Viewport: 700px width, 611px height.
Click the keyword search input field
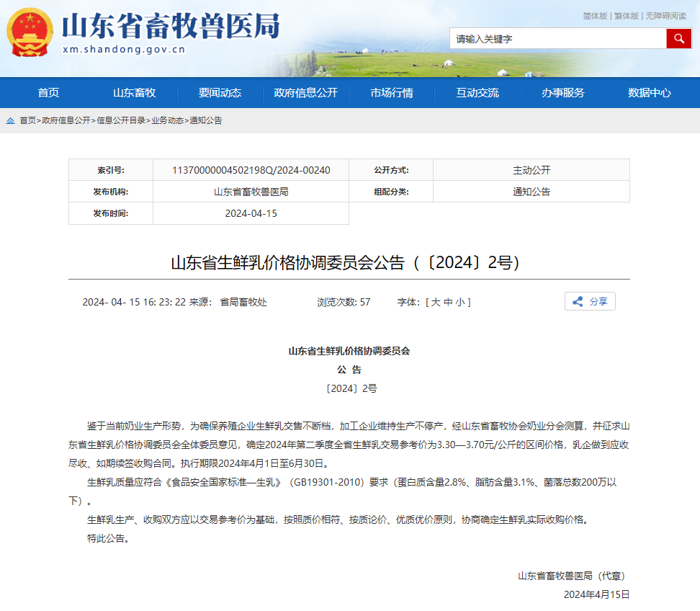(557, 39)
